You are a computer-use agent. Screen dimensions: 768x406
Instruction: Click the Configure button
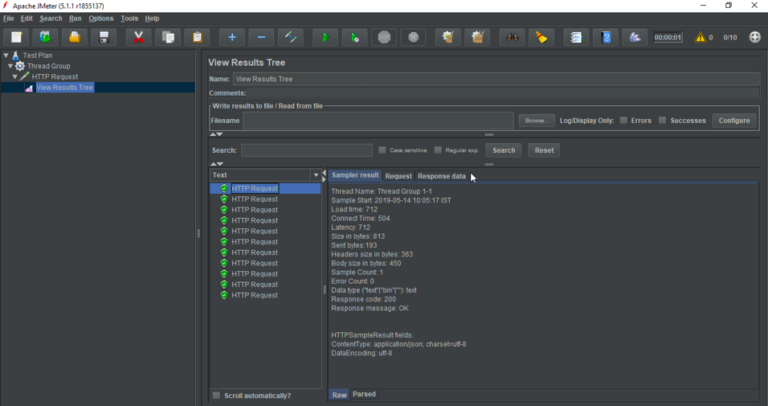click(x=734, y=120)
